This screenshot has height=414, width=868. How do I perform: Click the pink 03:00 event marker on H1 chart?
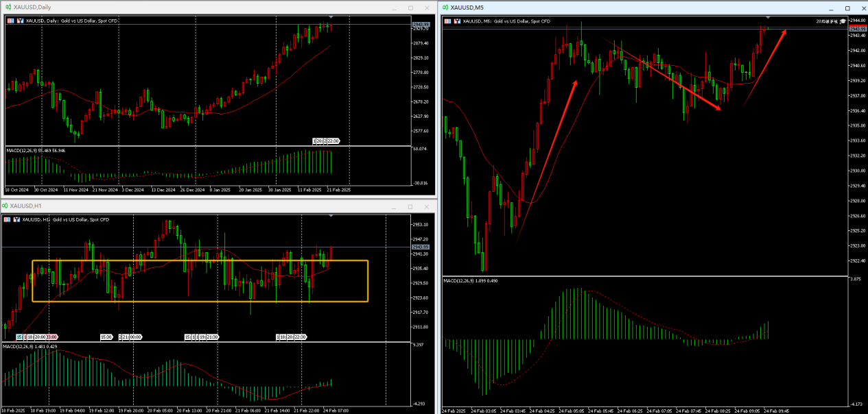click(51, 337)
